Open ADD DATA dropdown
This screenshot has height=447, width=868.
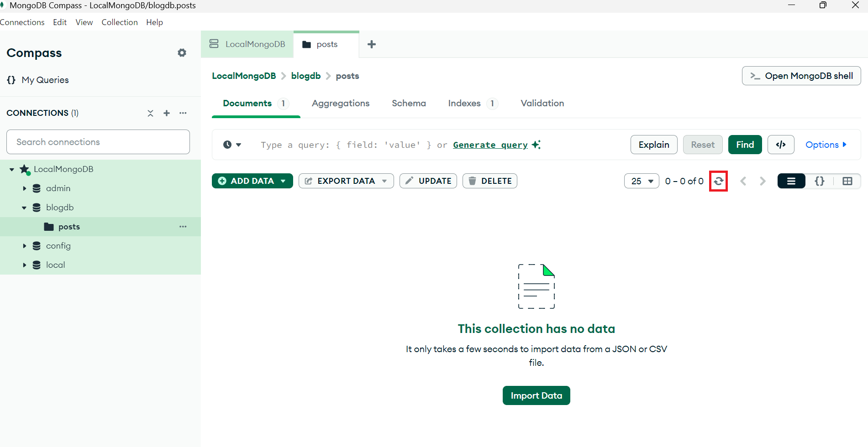tap(253, 181)
